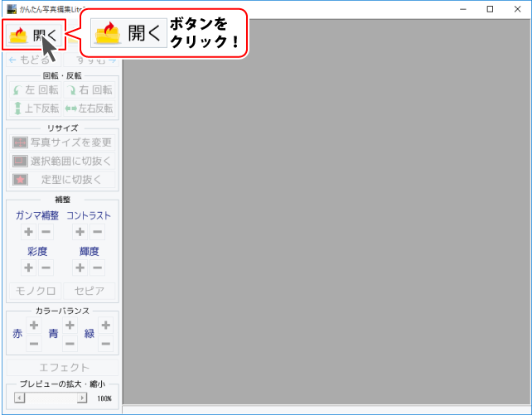Increase 輝度 brightness with plus button
The height and width of the screenshot is (415, 532).
(x=80, y=268)
